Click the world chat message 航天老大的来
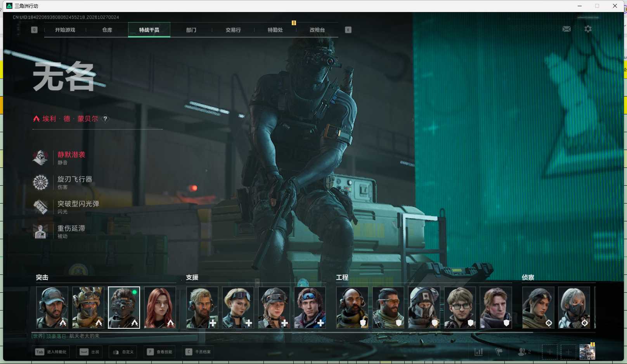This screenshot has width=627, height=364. pyautogui.click(x=84, y=336)
